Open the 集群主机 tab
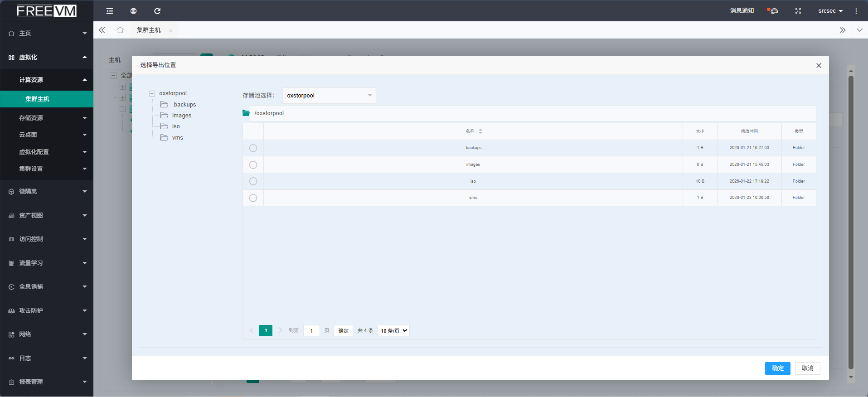Screen dimensions: 868x397 [x=149, y=30]
